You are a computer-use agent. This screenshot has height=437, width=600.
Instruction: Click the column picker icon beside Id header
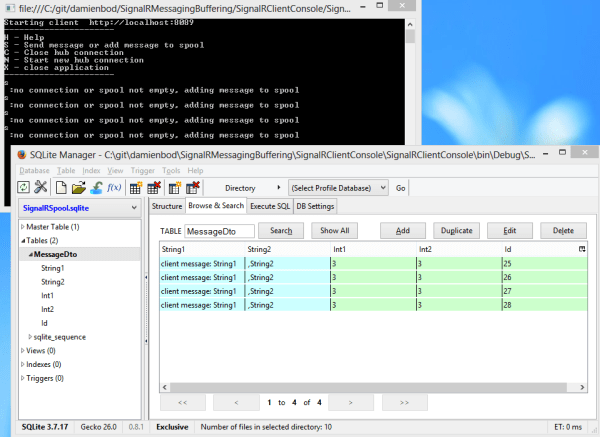[582, 249]
